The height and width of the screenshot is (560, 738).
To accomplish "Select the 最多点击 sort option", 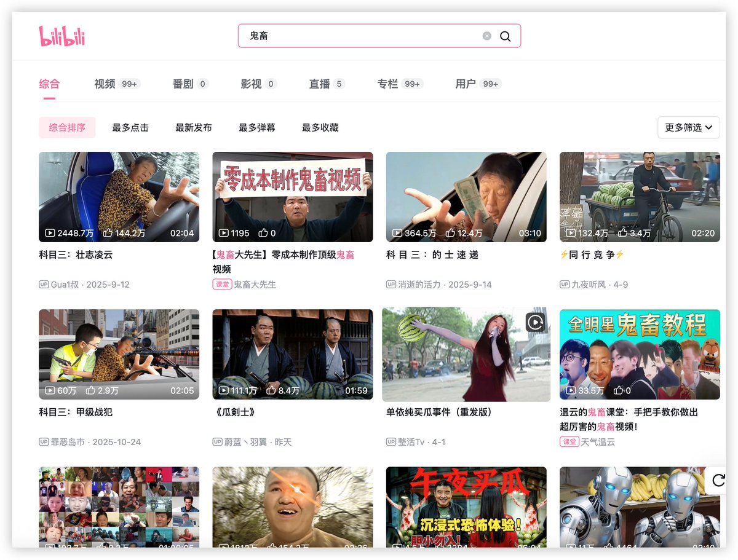I will [x=130, y=127].
